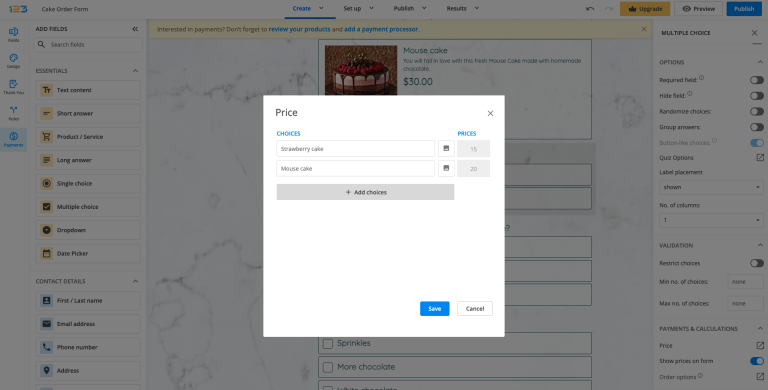Add a Dropdown field

(88, 230)
